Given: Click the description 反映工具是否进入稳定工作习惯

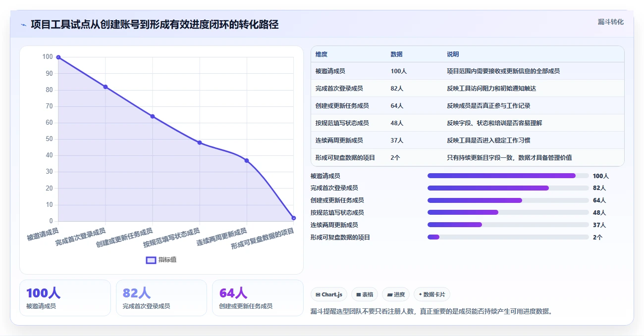Looking at the screenshot, I should click(x=488, y=141).
